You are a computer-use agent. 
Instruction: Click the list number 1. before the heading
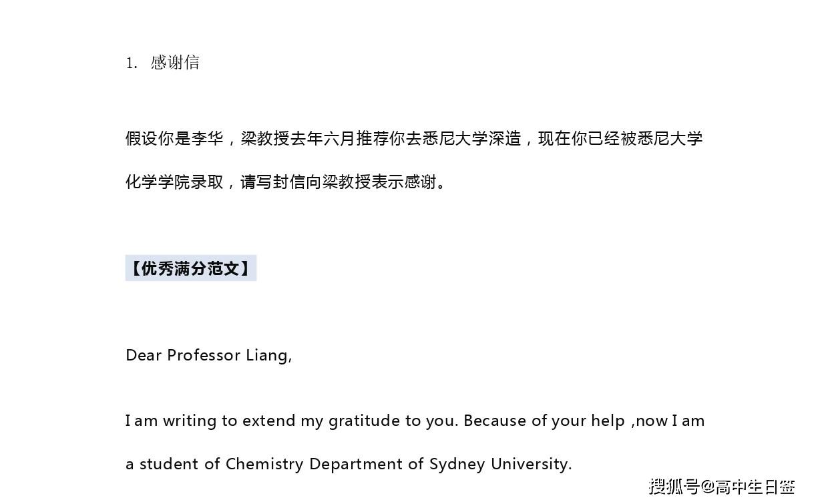point(132,63)
